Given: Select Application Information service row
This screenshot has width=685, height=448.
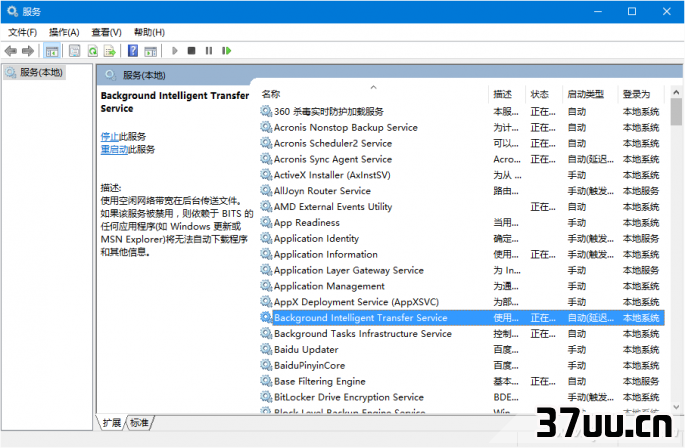Looking at the screenshot, I should pyautogui.click(x=462, y=254).
